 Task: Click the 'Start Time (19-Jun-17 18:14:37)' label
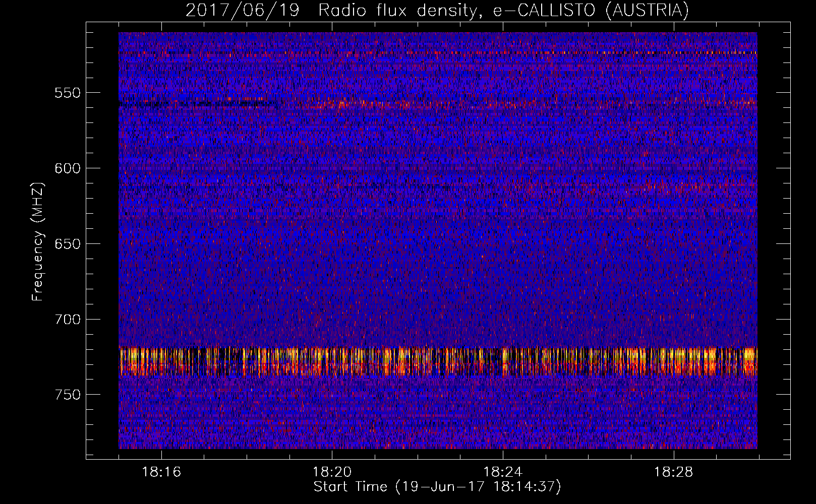437,487
